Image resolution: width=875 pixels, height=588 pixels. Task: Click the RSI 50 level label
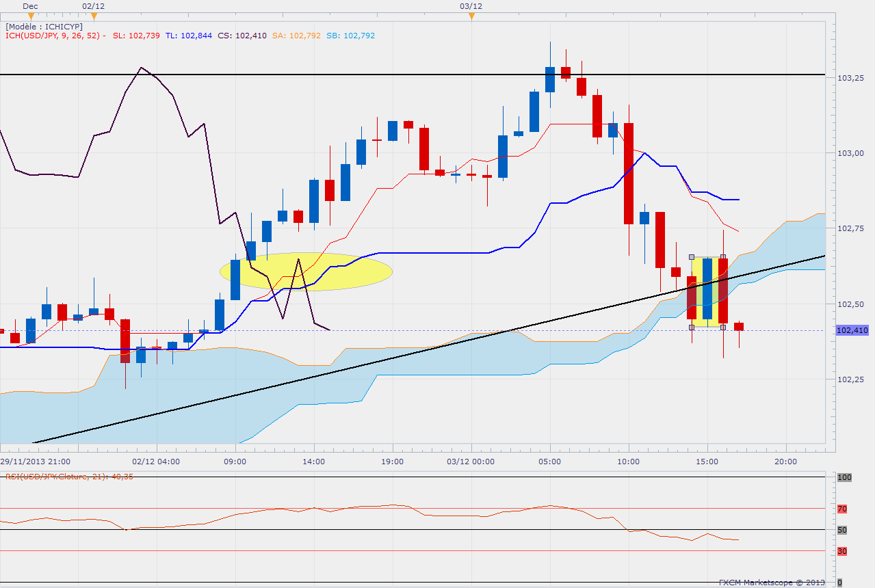coord(842,530)
